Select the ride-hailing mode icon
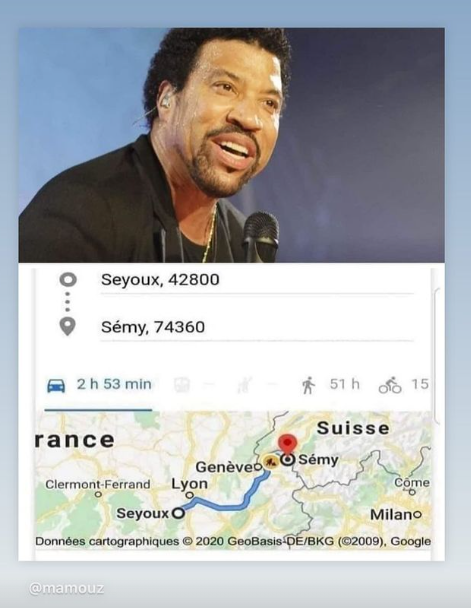Viewport: 471px width, 608px height. point(245,385)
